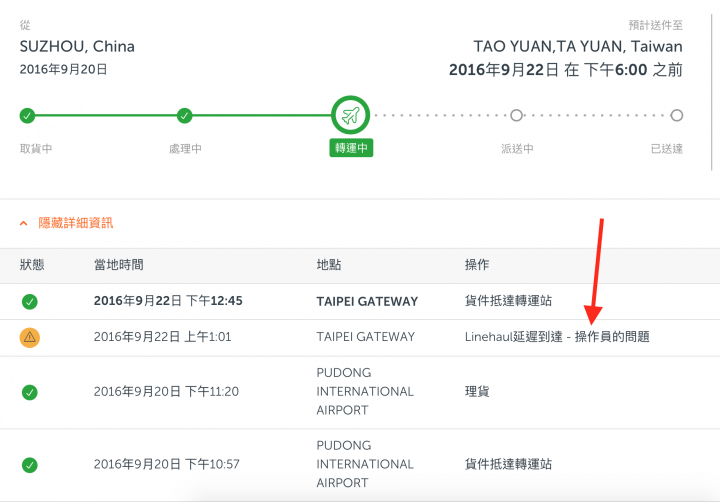Click green check icon in 下午10:57 row

pos(30,465)
